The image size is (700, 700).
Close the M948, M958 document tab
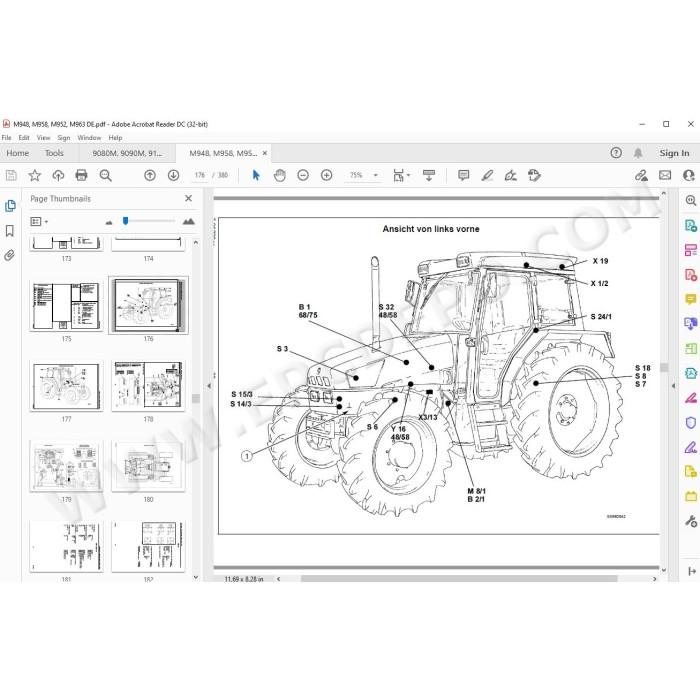click(265, 153)
